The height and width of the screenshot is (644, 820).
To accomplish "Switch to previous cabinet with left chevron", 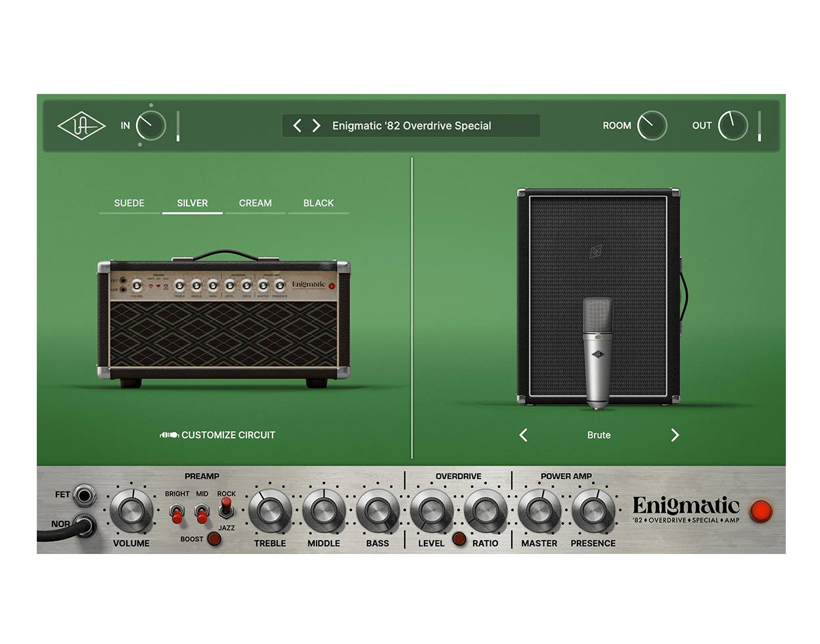I will [524, 435].
